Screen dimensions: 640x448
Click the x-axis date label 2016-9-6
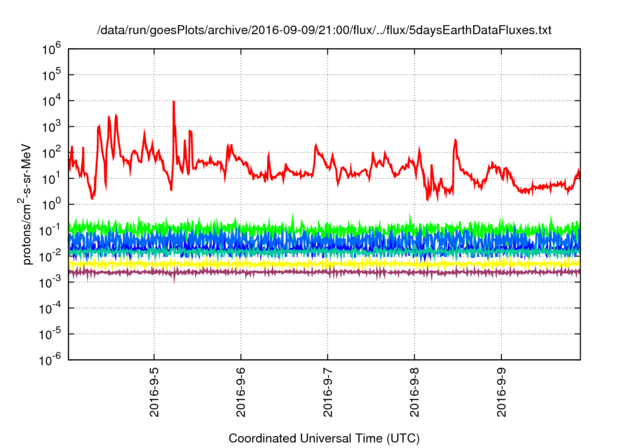(x=241, y=393)
